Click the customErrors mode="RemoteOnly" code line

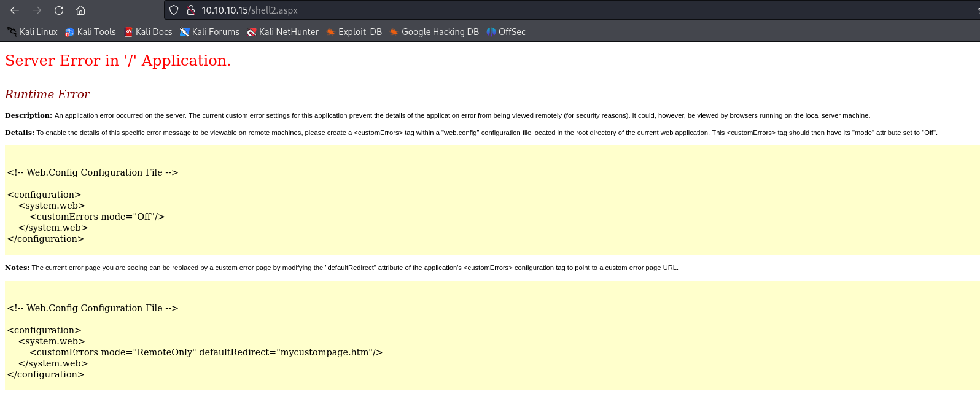pyautogui.click(x=206, y=352)
